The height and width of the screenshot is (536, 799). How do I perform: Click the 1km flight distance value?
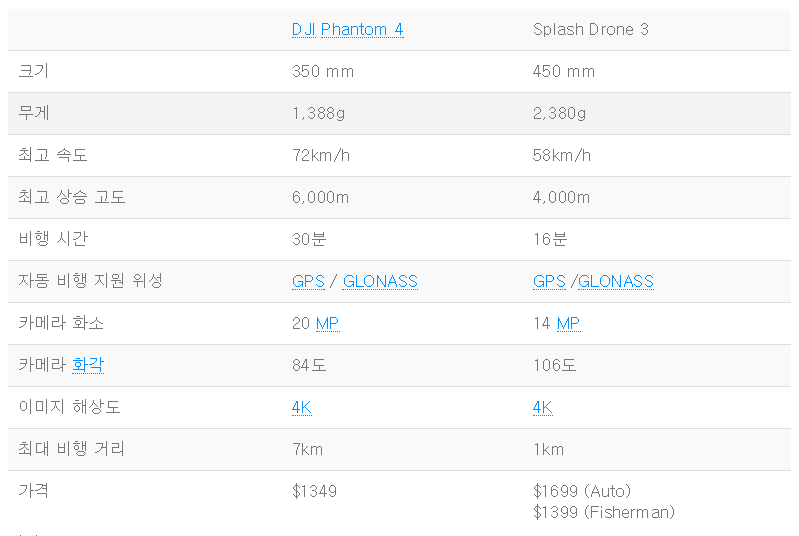point(548,449)
